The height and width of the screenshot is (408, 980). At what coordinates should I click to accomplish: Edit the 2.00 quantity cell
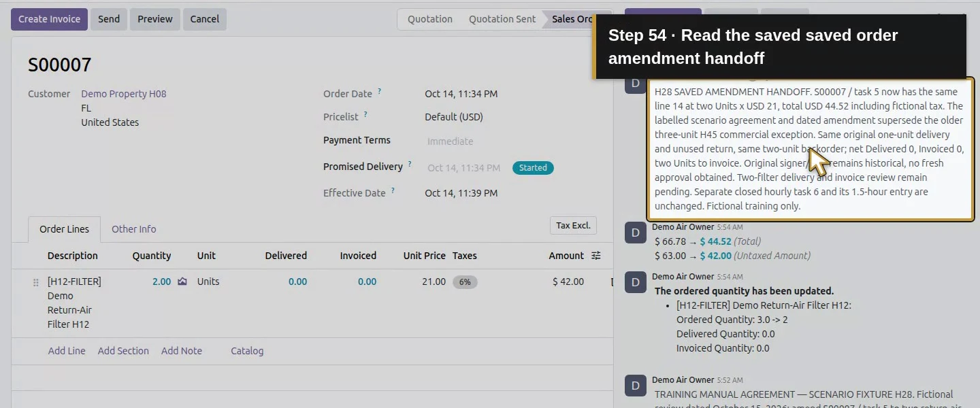[161, 282]
